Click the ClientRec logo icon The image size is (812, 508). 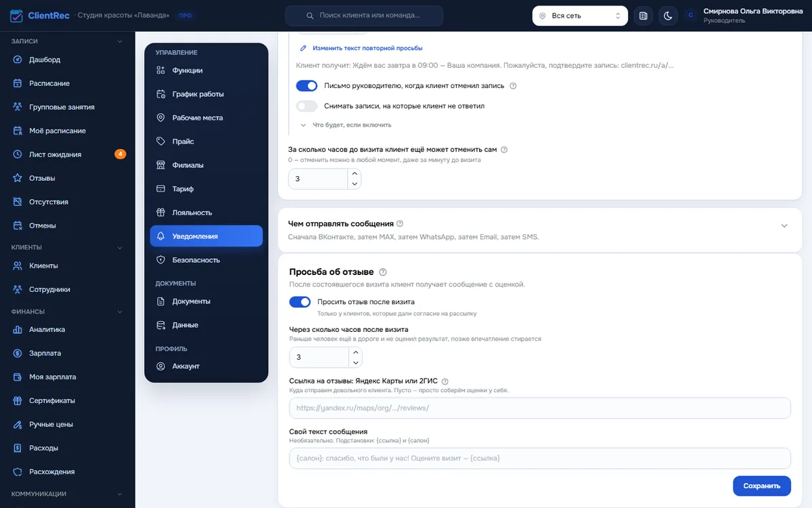pos(16,16)
